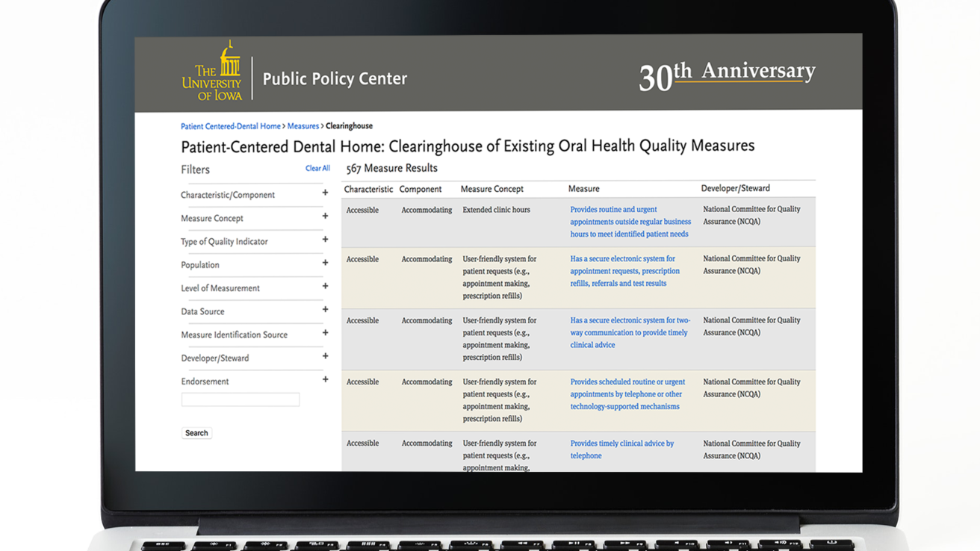Expand the Type of Quality Indicator filter
980x551 pixels.
(325, 239)
